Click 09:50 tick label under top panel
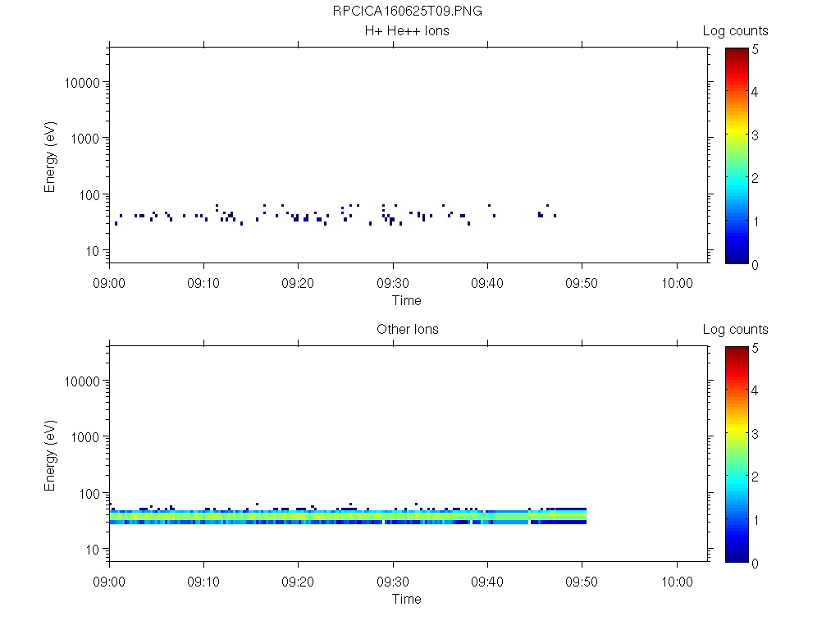Viewport: 840px width, 630px height. 582,283
